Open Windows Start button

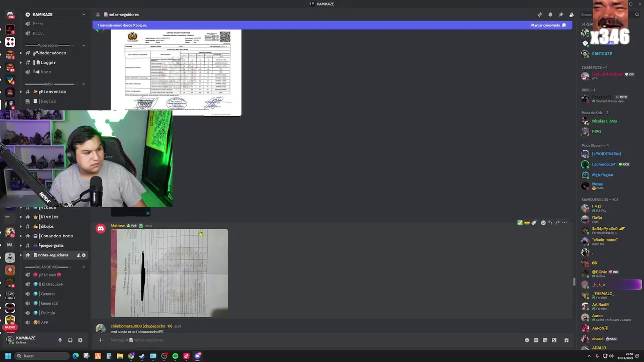coord(8,356)
